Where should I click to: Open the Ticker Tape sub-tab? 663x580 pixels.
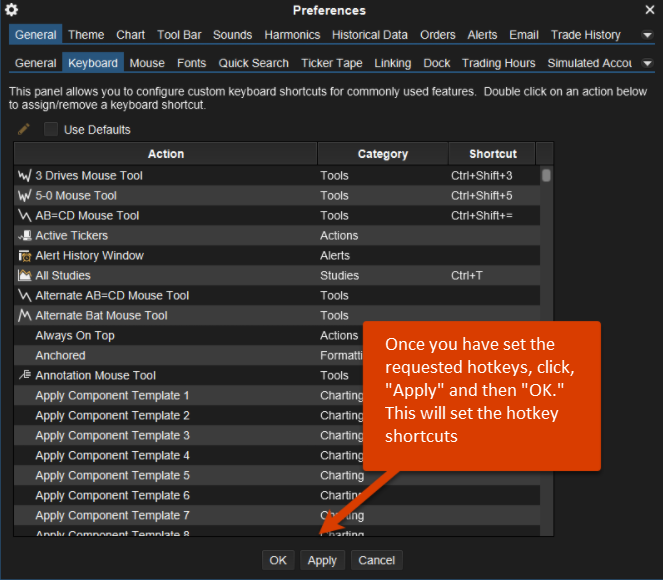[332, 63]
